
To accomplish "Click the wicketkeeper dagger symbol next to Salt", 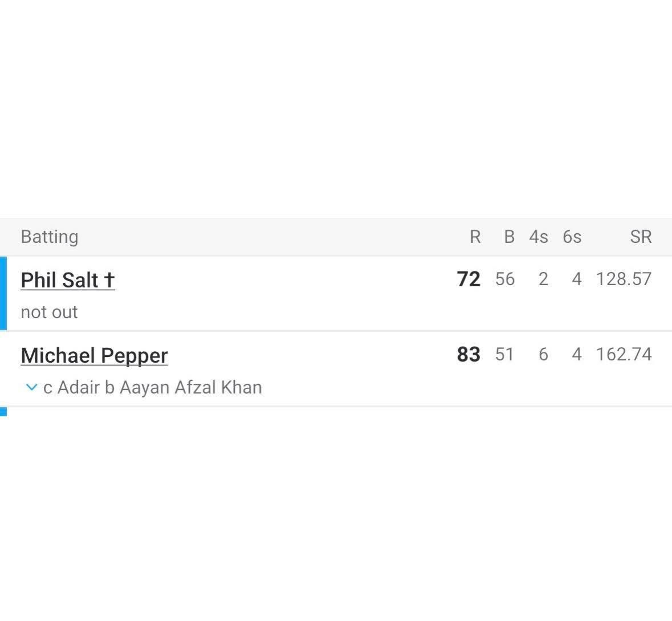I will tap(109, 280).
